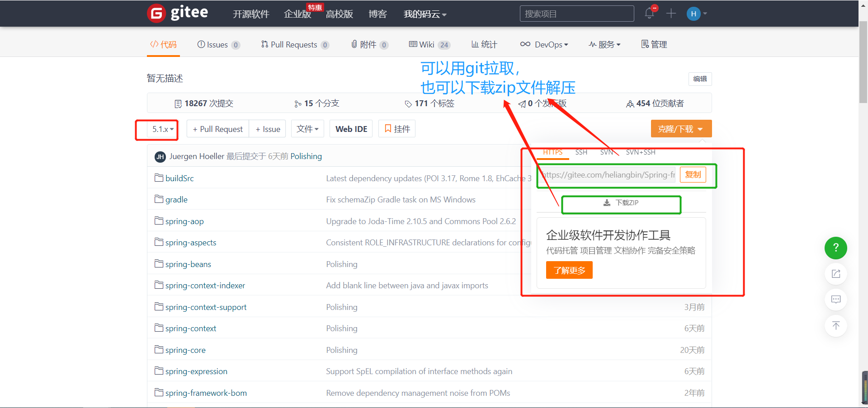Click the 下载ZIP button
The width and height of the screenshot is (868, 408).
pyautogui.click(x=621, y=203)
